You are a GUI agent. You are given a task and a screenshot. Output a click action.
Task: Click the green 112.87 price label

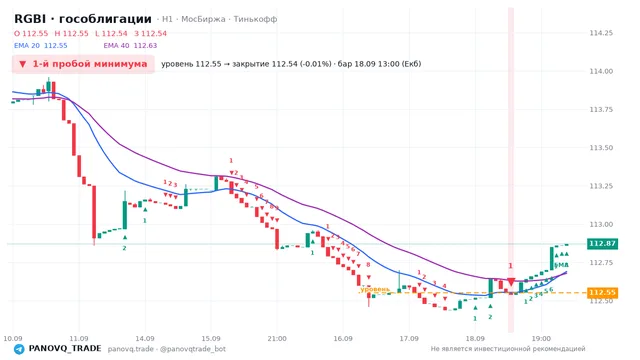coord(602,244)
